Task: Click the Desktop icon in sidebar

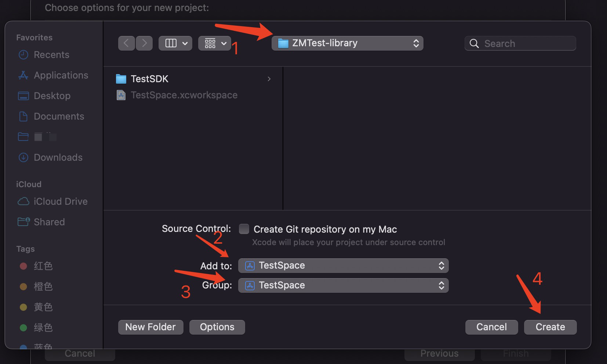Action: tap(23, 96)
